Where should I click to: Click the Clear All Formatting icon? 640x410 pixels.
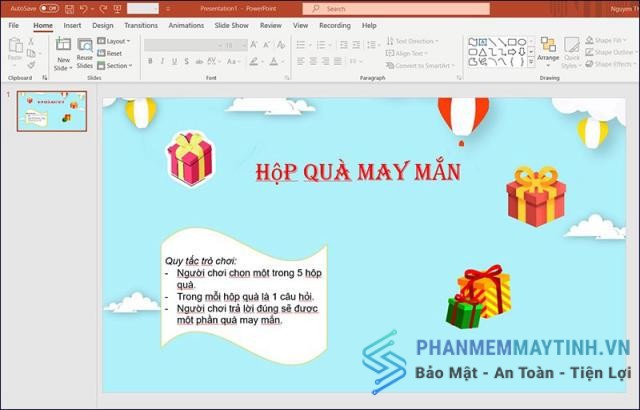[x=281, y=45]
